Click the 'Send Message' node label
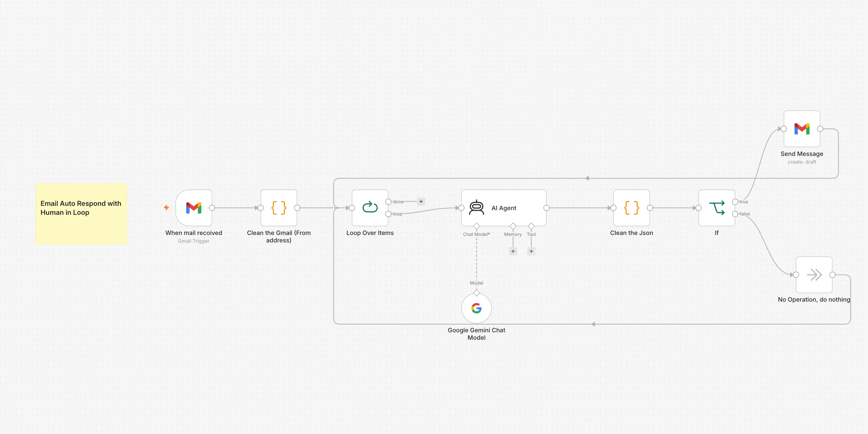The height and width of the screenshot is (434, 868). 802,154
